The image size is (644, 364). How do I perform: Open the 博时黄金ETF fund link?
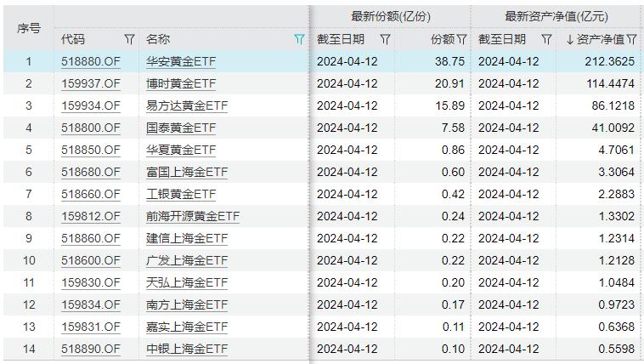point(181,84)
